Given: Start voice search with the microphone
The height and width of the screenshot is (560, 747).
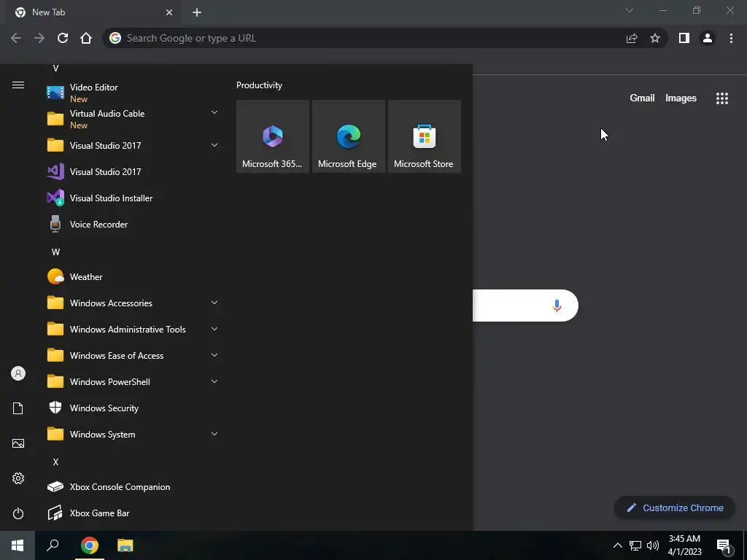Looking at the screenshot, I should (557, 306).
